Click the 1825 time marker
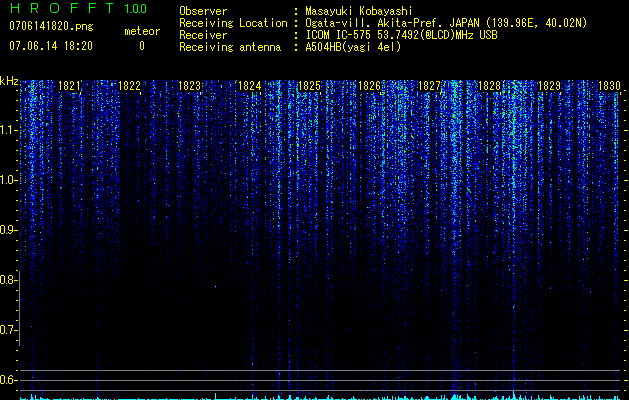Viewport: 629px width, 400px height. point(309,86)
